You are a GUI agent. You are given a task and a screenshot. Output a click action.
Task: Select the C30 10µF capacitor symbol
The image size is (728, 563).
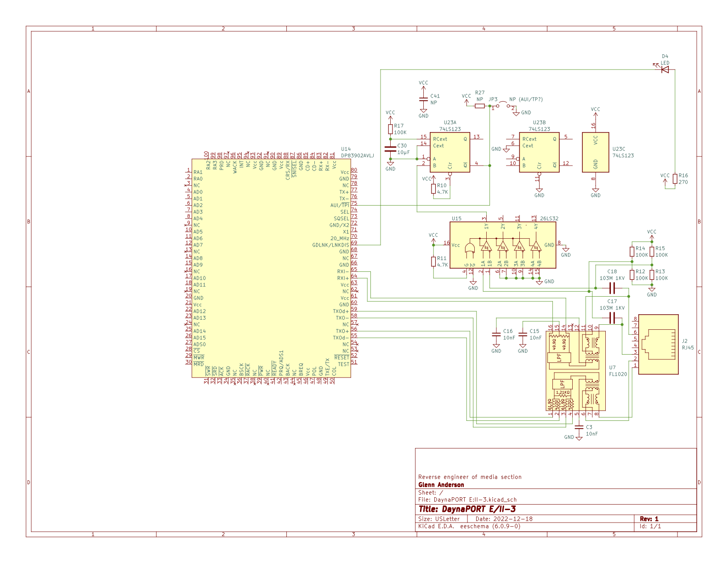[x=390, y=149]
